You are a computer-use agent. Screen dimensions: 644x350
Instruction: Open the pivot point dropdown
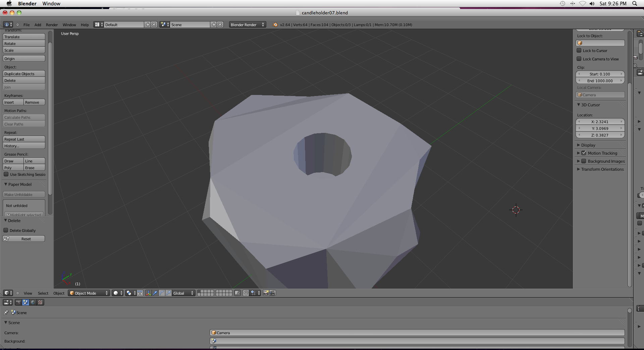[131, 293]
